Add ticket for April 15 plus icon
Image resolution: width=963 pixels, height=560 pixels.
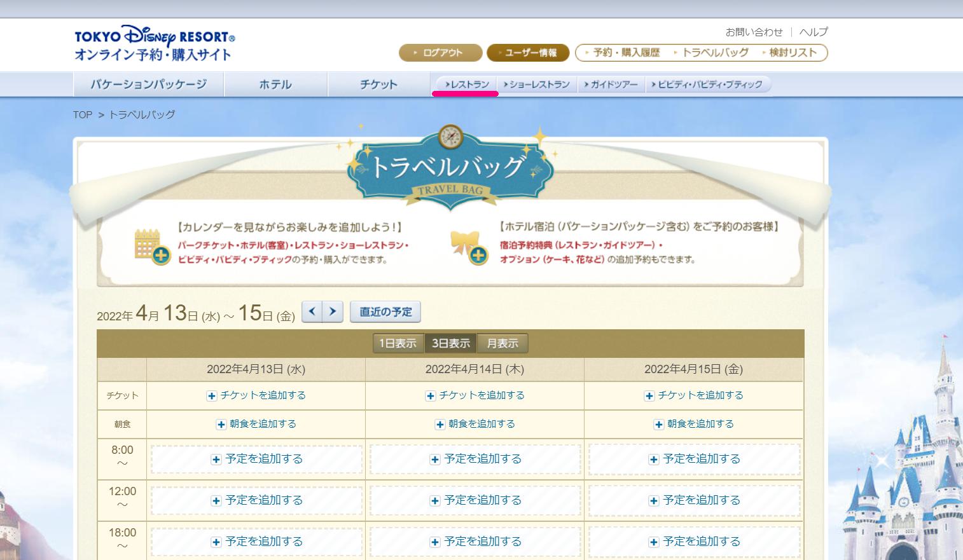click(x=649, y=396)
